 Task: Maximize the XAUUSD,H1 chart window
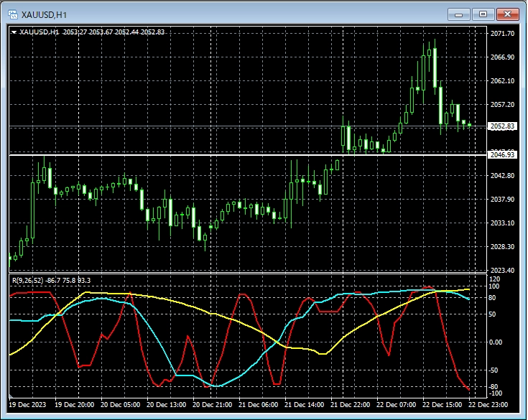tap(483, 14)
